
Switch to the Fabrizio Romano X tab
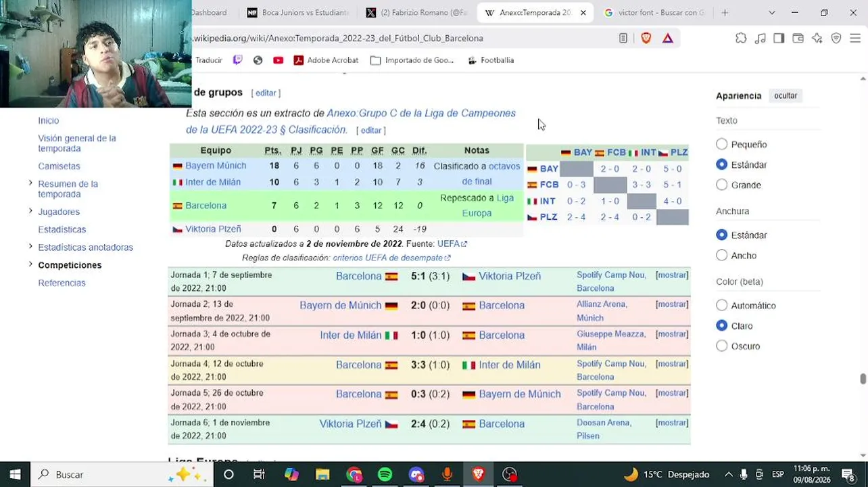[416, 12]
